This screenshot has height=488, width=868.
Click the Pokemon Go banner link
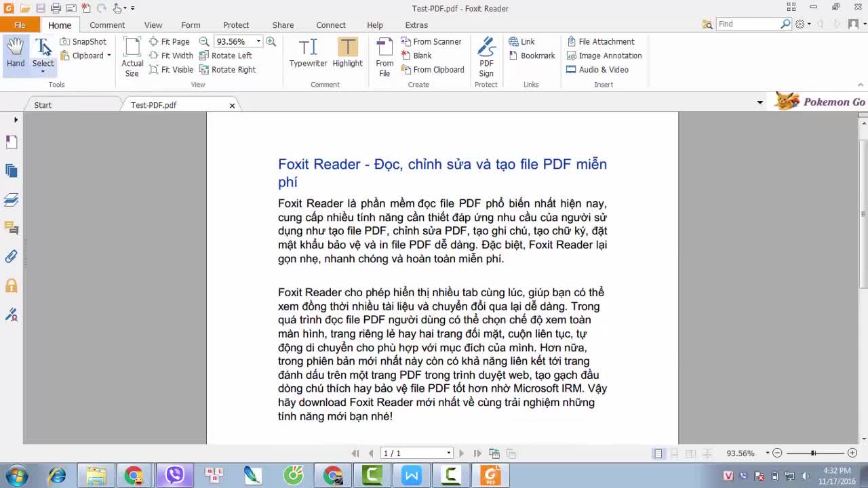[x=821, y=102]
